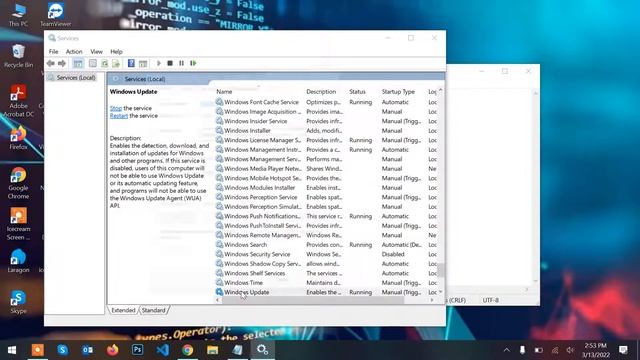The height and width of the screenshot is (360, 640).
Task: Click scroll-up arrow of services list
Action: [440, 90]
